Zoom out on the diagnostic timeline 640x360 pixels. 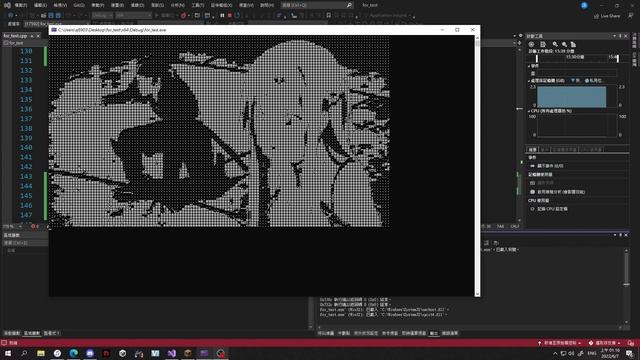564,44
